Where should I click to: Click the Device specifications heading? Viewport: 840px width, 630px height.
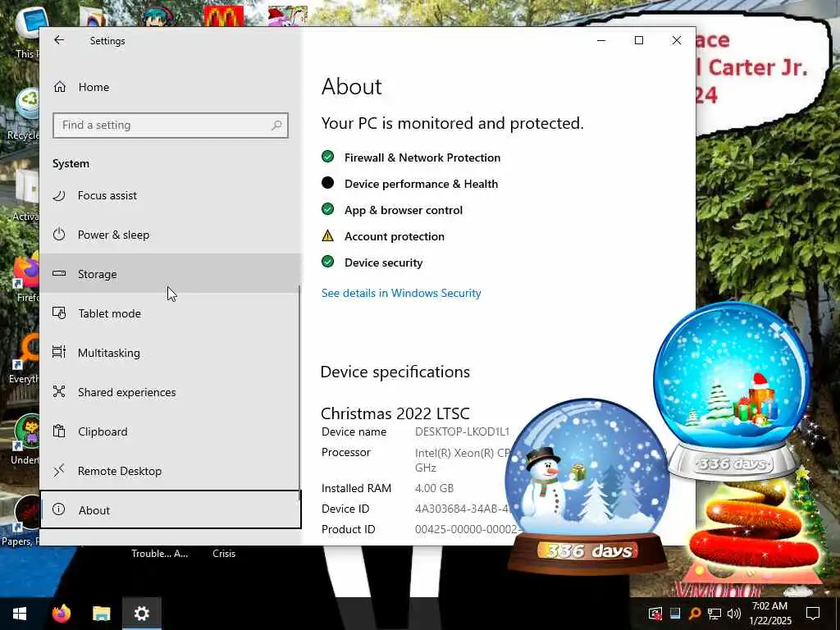pyautogui.click(x=395, y=372)
